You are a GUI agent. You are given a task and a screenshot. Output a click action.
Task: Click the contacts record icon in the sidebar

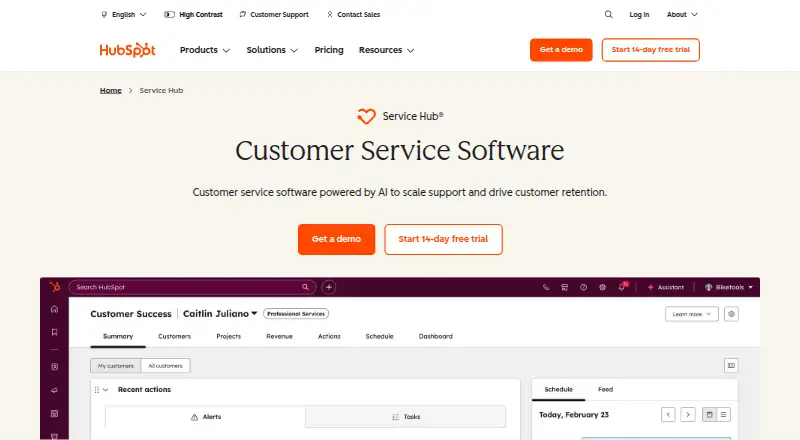[54, 366]
